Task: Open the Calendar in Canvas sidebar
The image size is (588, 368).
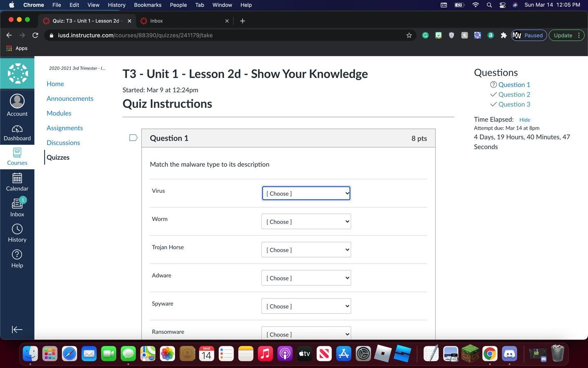Action: (17, 182)
